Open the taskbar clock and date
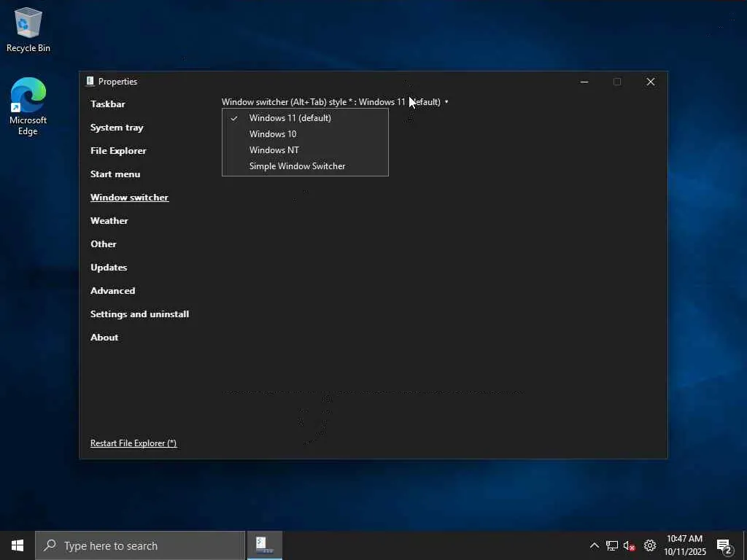 click(x=684, y=545)
